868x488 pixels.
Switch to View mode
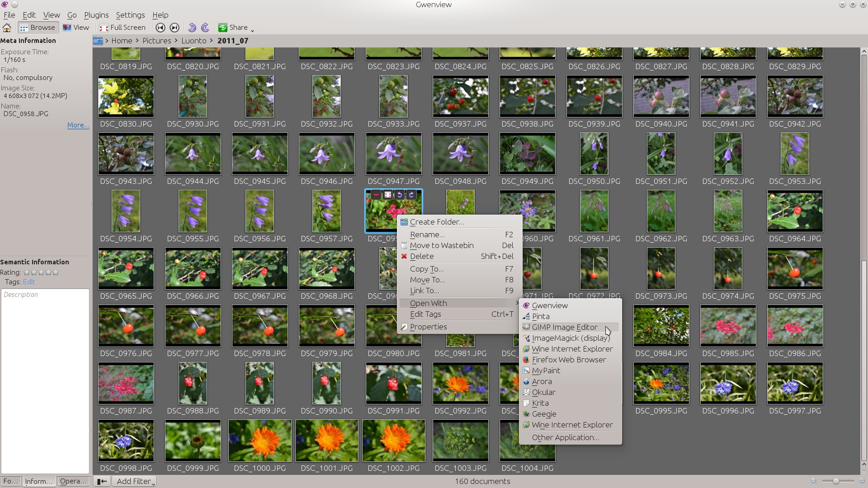click(x=76, y=28)
